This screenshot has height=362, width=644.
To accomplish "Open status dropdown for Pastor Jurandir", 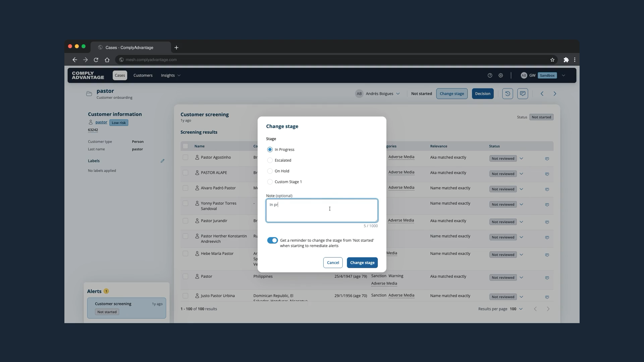I will click(x=521, y=222).
